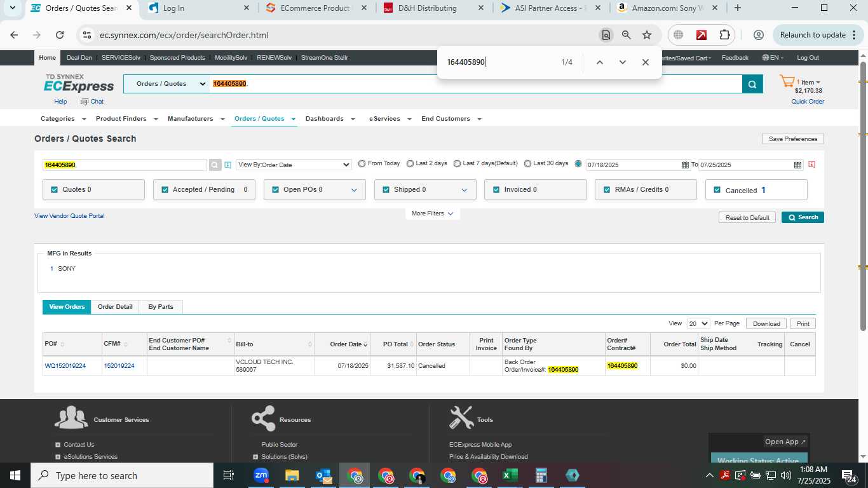The height and width of the screenshot is (488, 868).
Task: Click the Search button
Action: pyautogui.click(x=803, y=217)
